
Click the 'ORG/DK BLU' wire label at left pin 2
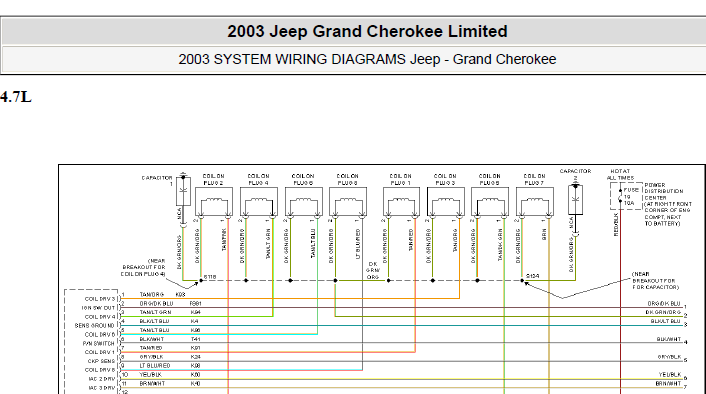[x=156, y=303]
